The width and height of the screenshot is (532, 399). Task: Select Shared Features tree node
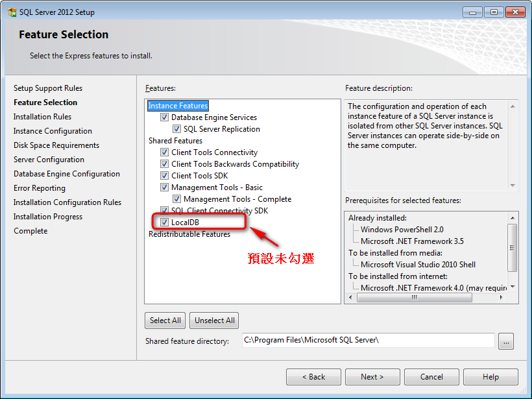[175, 141]
